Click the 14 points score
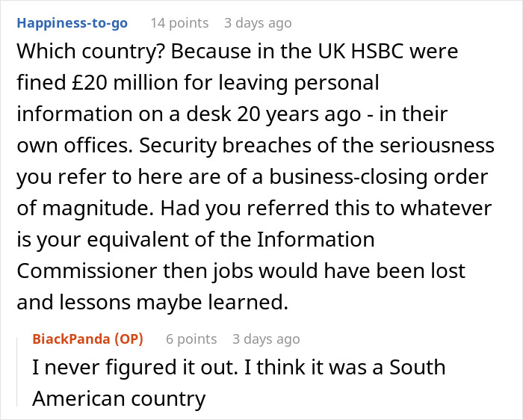The height and width of the screenshot is (420, 523). coord(179,23)
